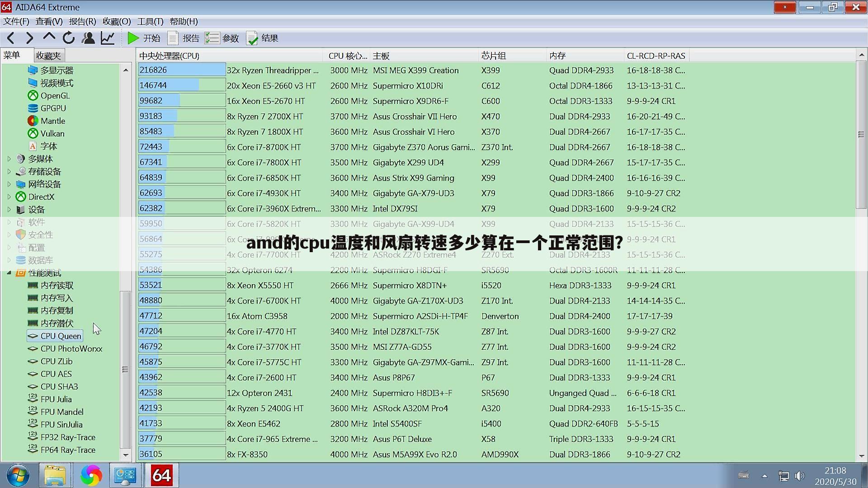Expand the DirectX tree node
The image size is (868, 488).
[x=9, y=197]
